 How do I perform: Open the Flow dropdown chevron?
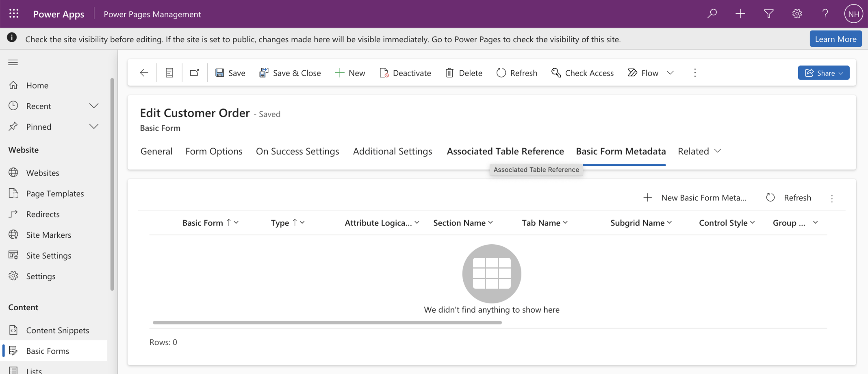pos(670,73)
